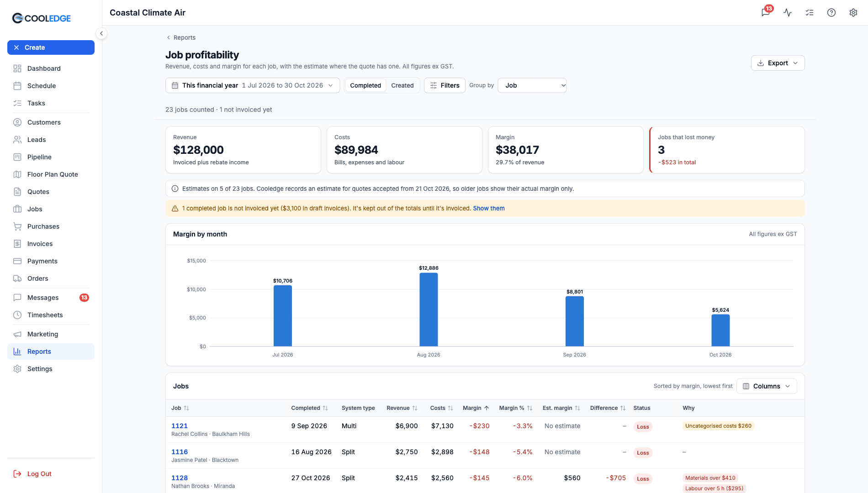This screenshot has height=493, width=868.
Task: Open the This financial year date dropdown
Action: click(253, 85)
